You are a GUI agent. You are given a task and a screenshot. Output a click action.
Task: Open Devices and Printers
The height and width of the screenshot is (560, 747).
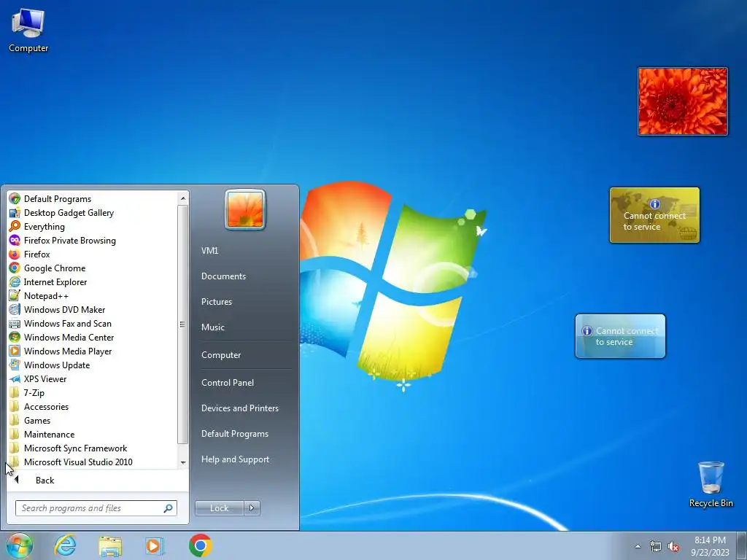(x=239, y=408)
